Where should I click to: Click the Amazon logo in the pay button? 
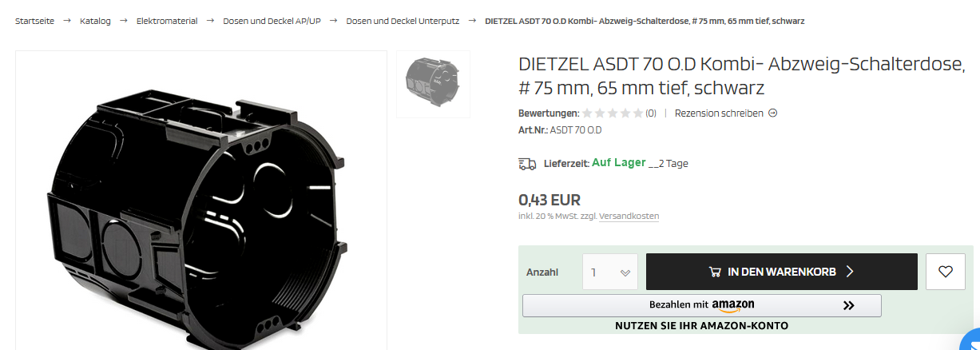(733, 305)
